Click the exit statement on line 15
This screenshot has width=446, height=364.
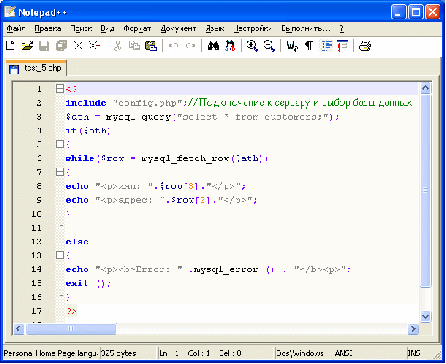[x=88, y=283]
